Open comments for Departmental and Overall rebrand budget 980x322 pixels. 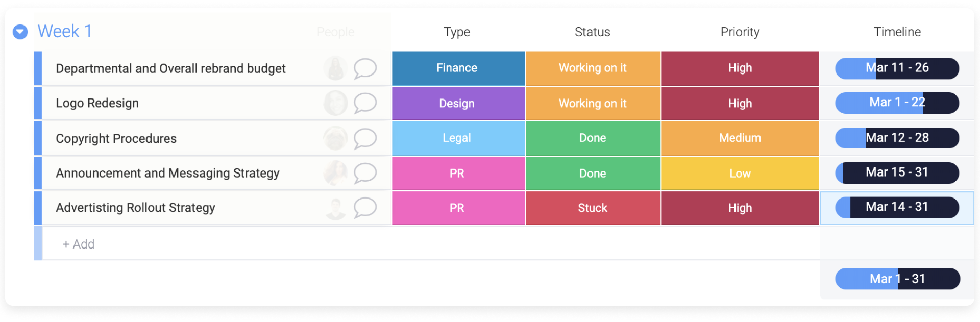coord(365,68)
